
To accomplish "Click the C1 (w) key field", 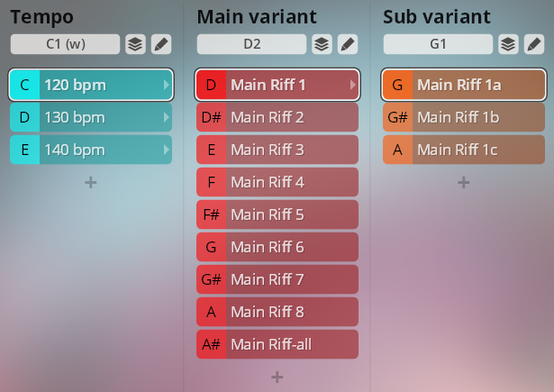I will click(x=65, y=44).
